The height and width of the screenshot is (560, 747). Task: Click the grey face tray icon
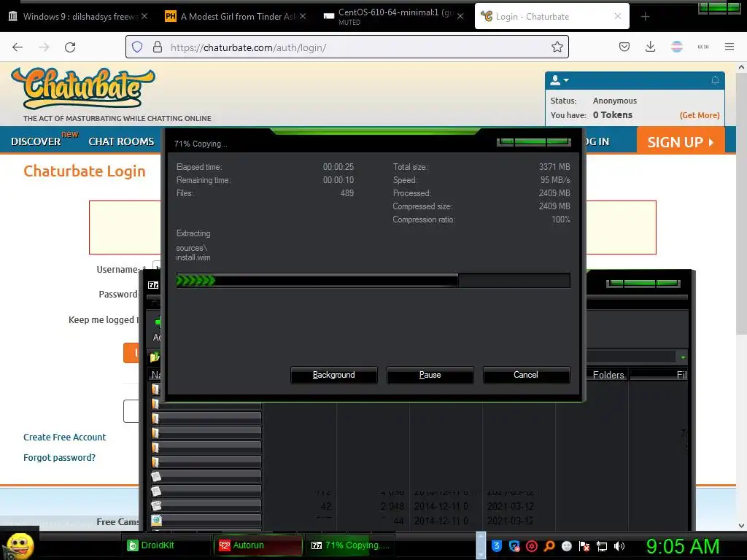pyautogui.click(x=566, y=545)
